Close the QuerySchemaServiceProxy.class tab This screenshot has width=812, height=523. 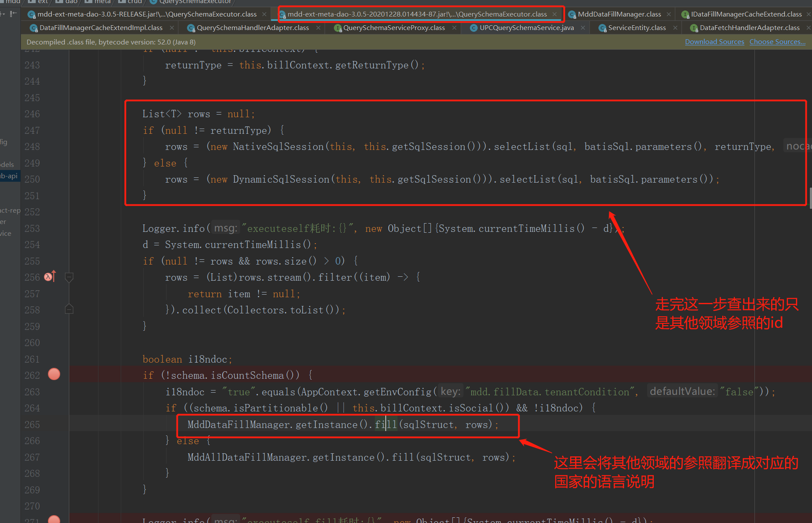(x=454, y=28)
